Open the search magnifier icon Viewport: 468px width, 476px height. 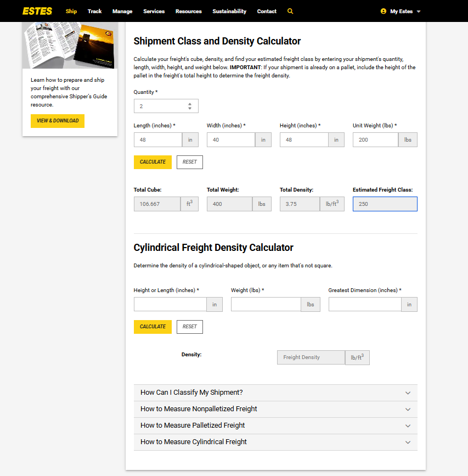tap(290, 11)
